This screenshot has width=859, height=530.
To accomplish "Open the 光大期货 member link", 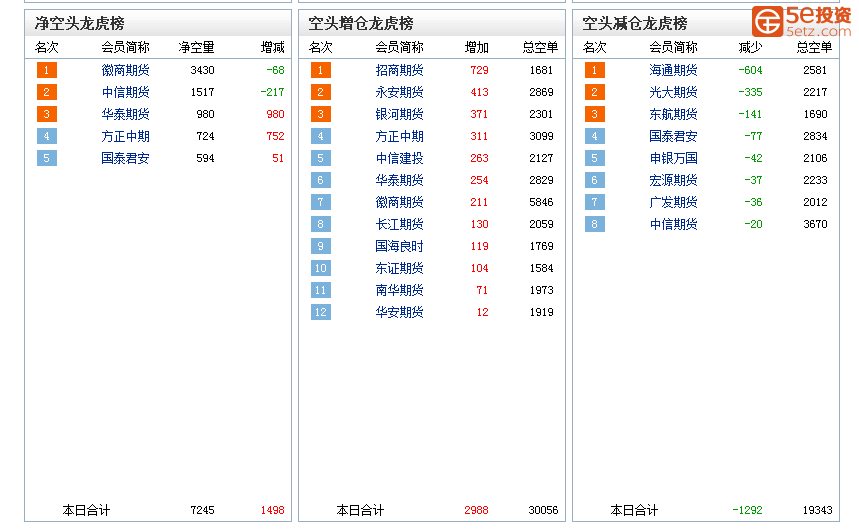I will coord(673,92).
